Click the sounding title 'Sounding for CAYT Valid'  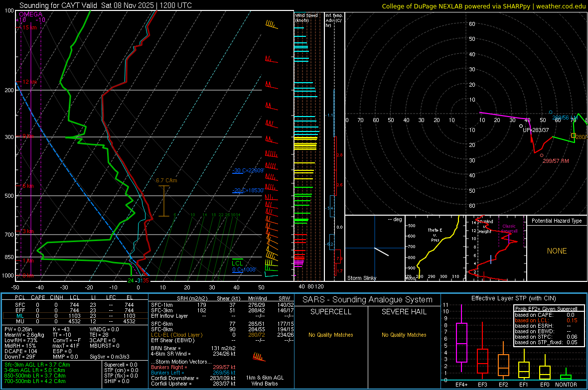[58, 5]
